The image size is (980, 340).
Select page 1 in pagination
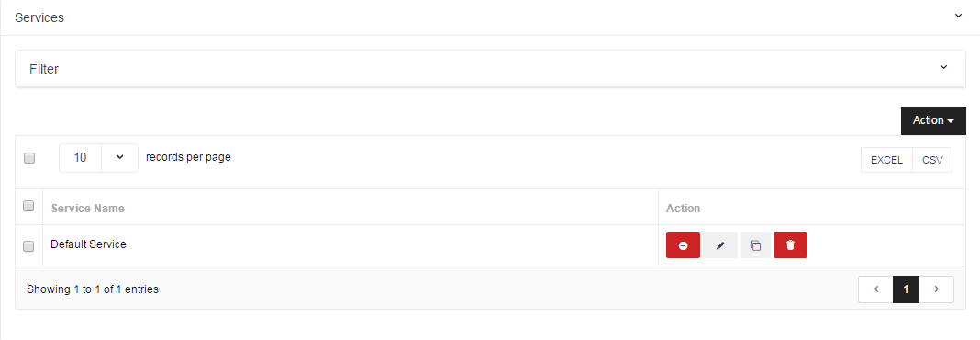907,289
